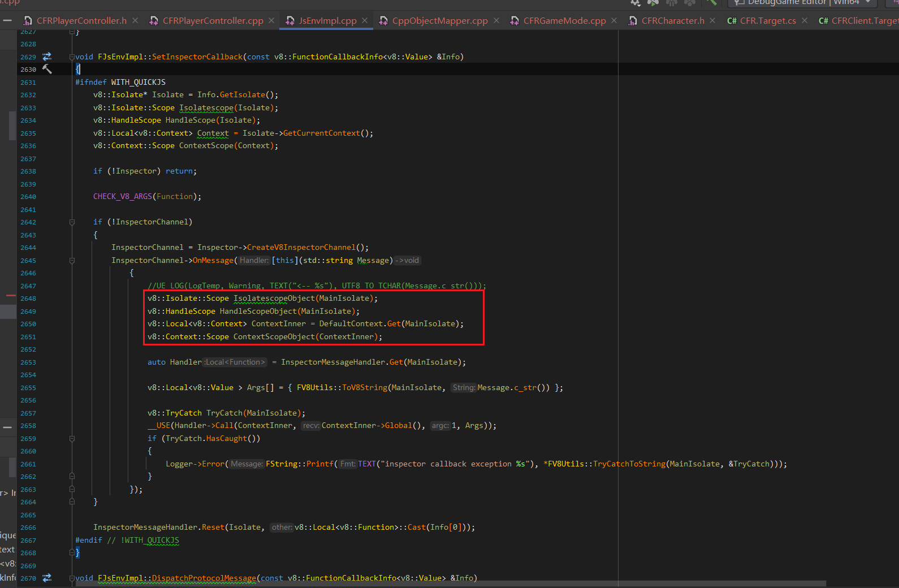
Task: Click the 'recv:' inlay hint on line 2658
Action: 311,426
